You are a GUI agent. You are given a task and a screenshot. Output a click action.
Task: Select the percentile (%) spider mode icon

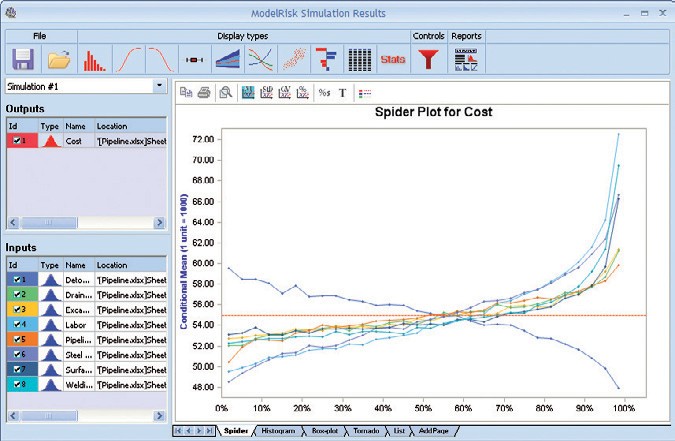tap(303, 92)
